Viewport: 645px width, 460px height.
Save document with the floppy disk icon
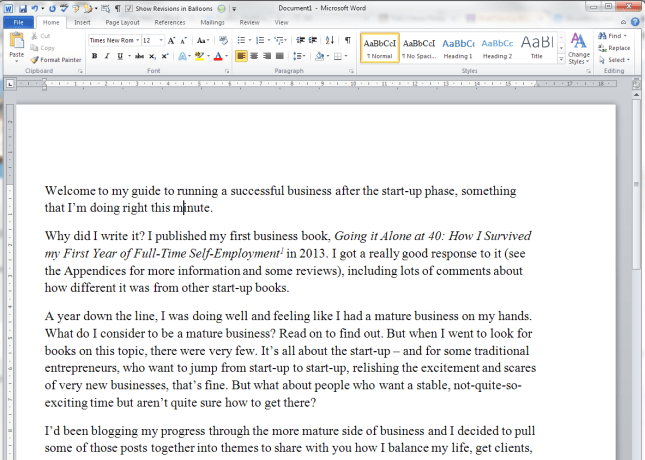23,8
